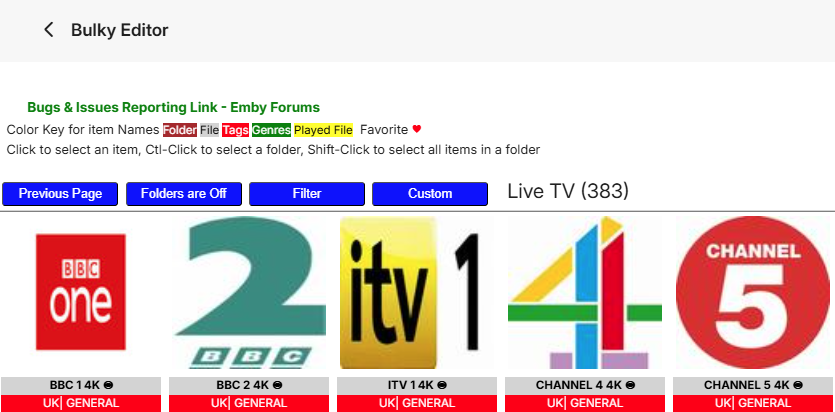Click the Live TV (383) heading
This screenshot has height=412, width=835.
tap(568, 191)
